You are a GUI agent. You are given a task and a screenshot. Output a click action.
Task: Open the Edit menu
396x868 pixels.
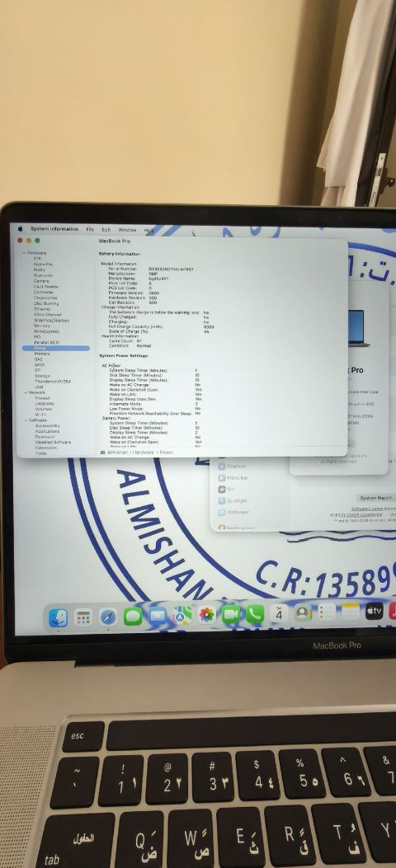pos(106,229)
